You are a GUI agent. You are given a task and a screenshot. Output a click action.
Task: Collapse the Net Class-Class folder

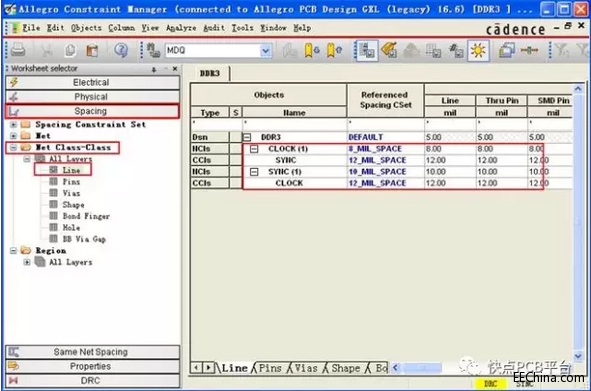pyautogui.click(x=13, y=147)
